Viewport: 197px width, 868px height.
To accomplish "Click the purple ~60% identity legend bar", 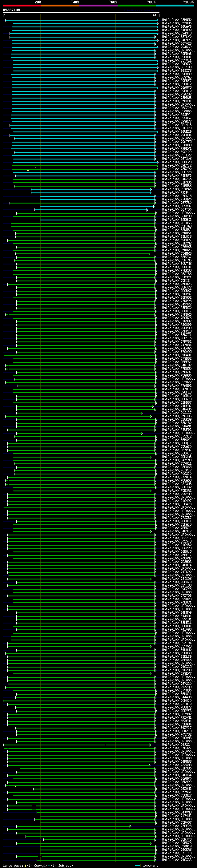I will (x=99, y=6).
